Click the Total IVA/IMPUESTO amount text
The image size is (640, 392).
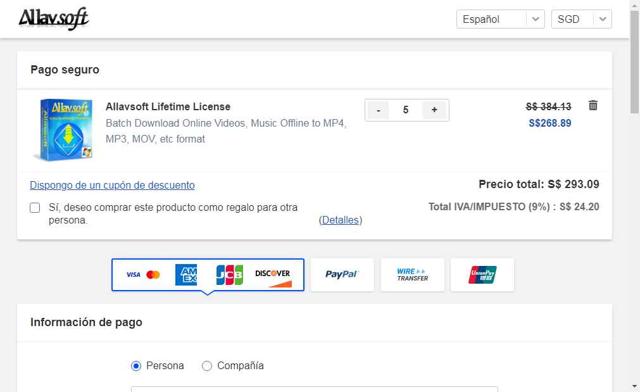point(513,207)
